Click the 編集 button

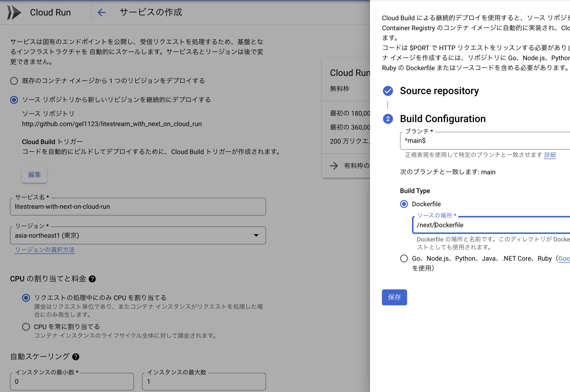pos(34,175)
